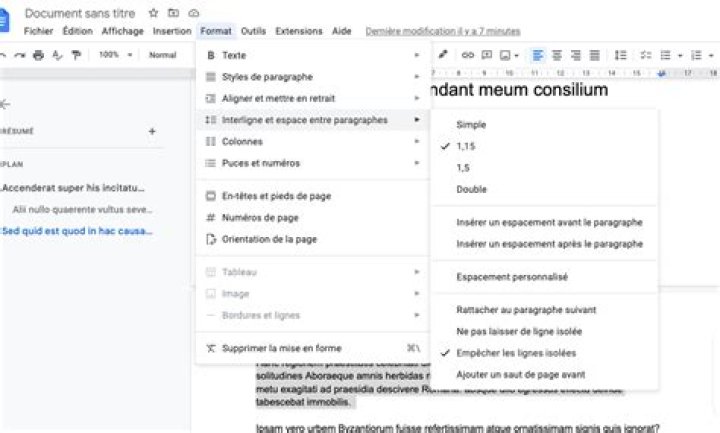Click the add comment icon
Screen dimensions: 720x433
(487, 55)
